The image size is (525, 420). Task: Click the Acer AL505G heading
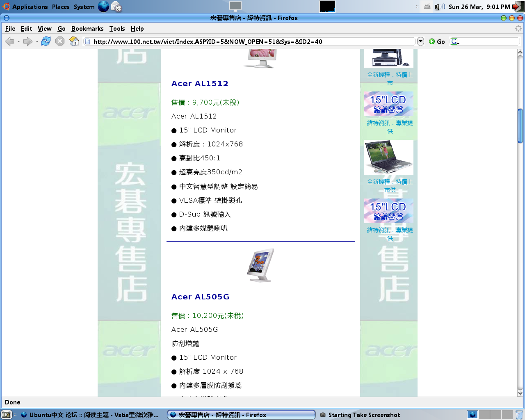200,297
